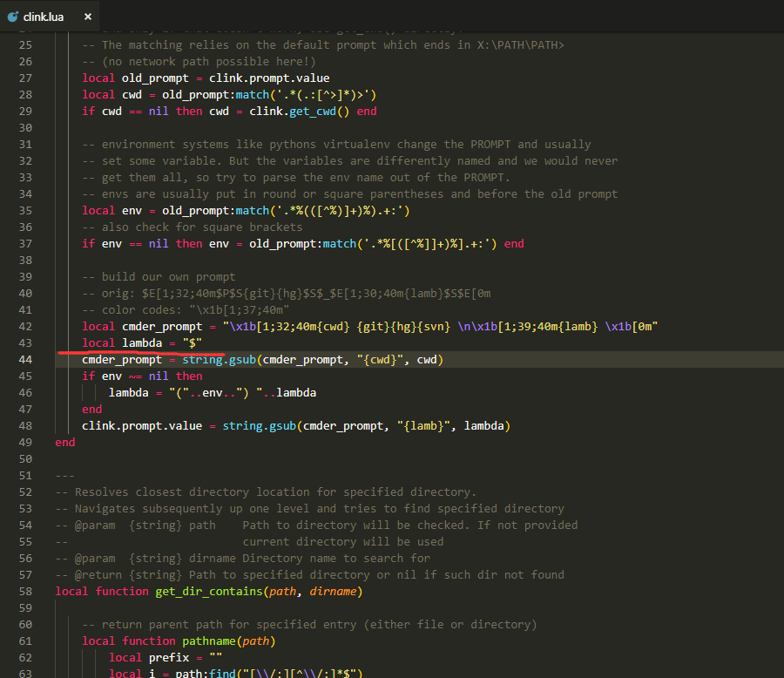This screenshot has width=784, height=678.
Task: Click the pattern string '.*(.:[^>]*)>' on line 28
Action: [x=323, y=95]
